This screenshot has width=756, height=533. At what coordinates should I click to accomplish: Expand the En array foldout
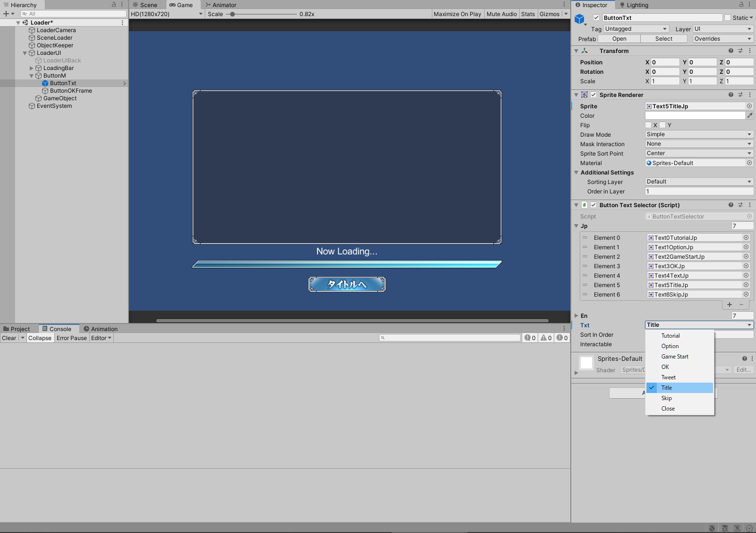click(x=576, y=315)
